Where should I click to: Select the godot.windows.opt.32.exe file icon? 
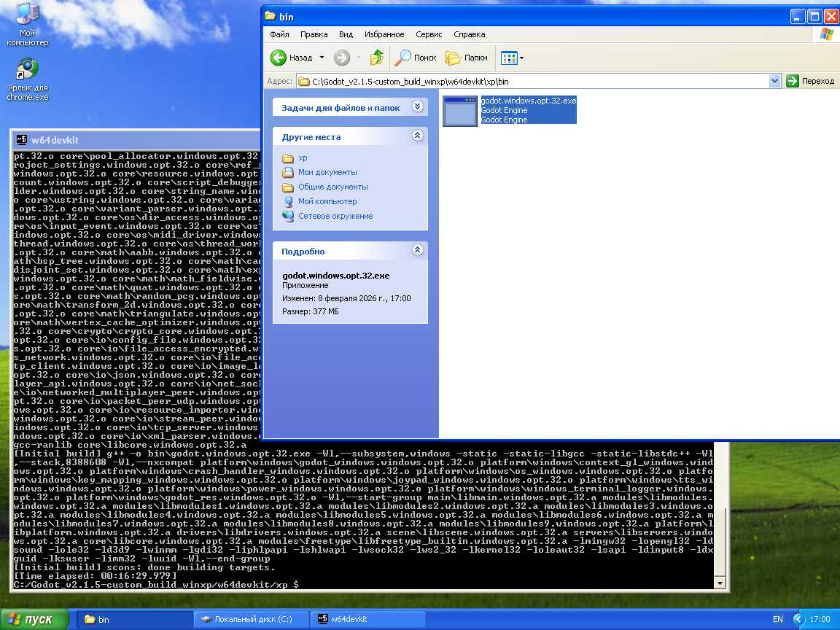pyautogui.click(x=460, y=111)
